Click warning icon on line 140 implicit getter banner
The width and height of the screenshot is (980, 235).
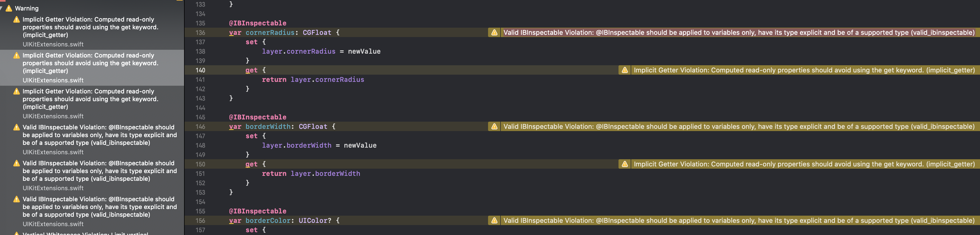click(x=624, y=70)
